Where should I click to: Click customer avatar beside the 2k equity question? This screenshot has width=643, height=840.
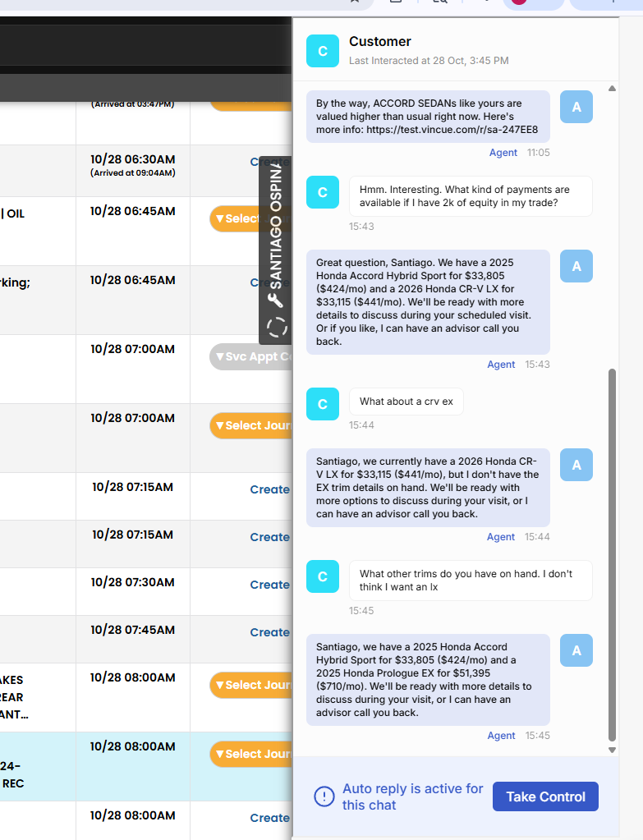[x=323, y=192]
